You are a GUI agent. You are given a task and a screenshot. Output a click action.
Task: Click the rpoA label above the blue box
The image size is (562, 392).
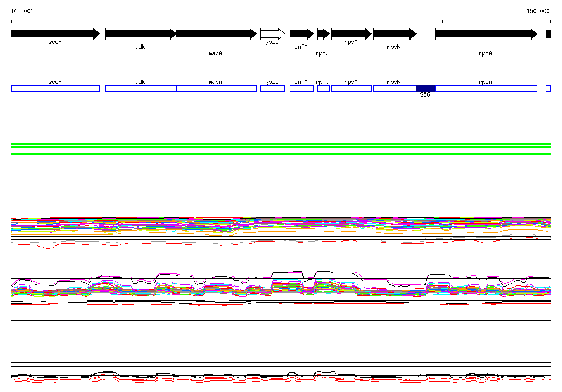[x=485, y=82]
